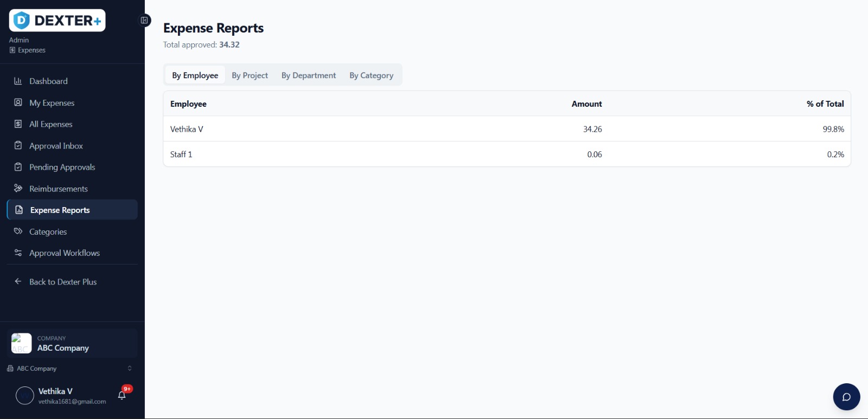Click the Vethika V user avatar
This screenshot has height=419, width=868.
tap(25, 396)
